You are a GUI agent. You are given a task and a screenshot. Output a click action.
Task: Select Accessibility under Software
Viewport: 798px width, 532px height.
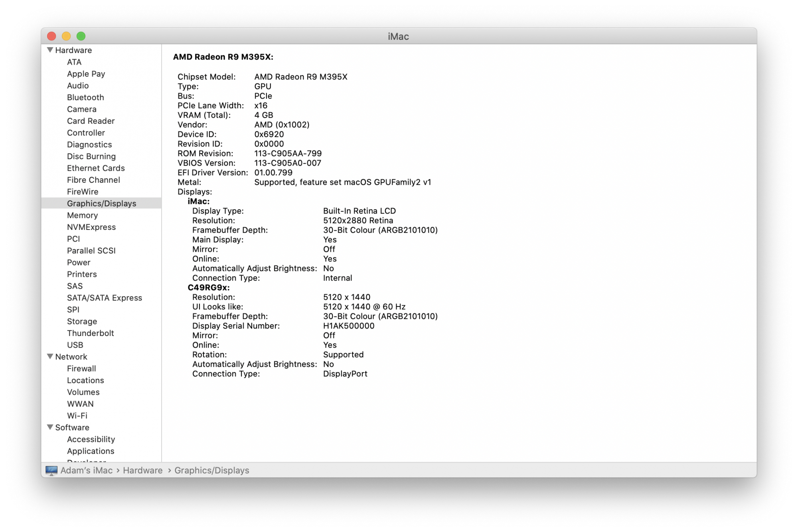(x=91, y=439)
